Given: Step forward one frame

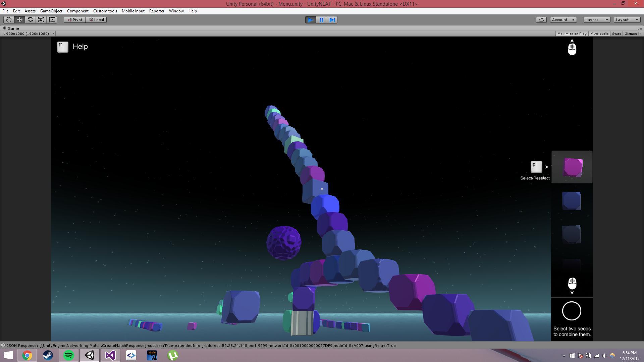Looking at the screenshot, I should click(x=332, y=20).
